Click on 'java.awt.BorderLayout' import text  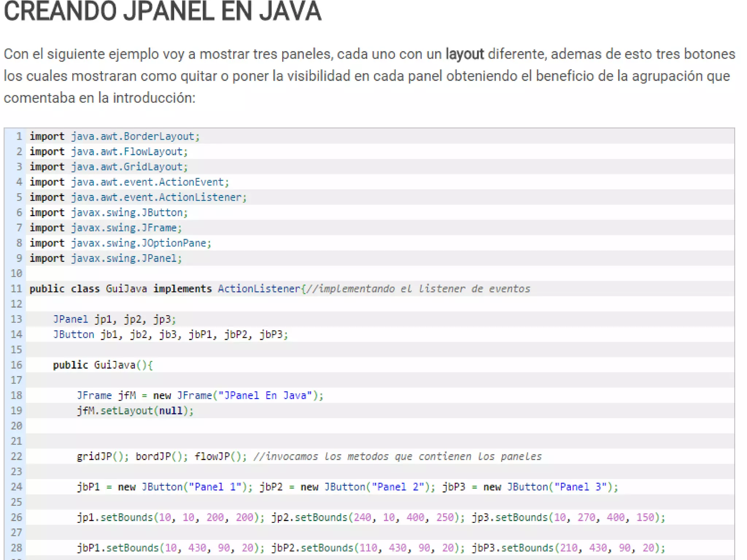click(133, 136)
